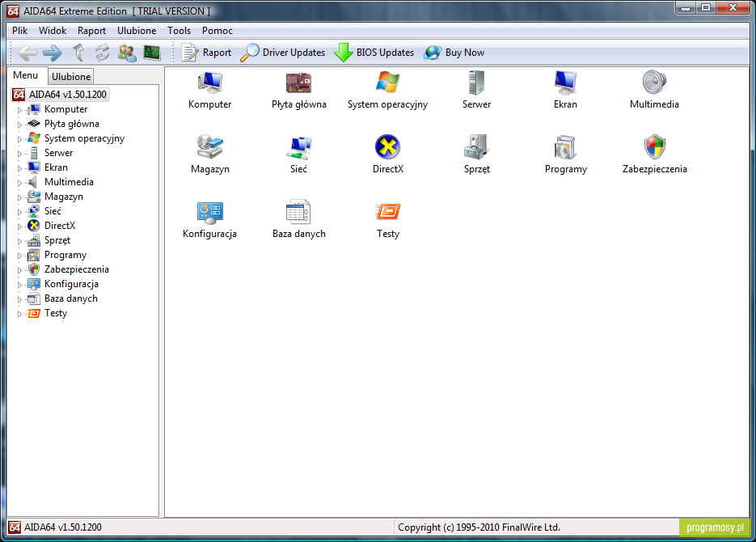Click the Up arrow toolbar icon

click(78, 53)
